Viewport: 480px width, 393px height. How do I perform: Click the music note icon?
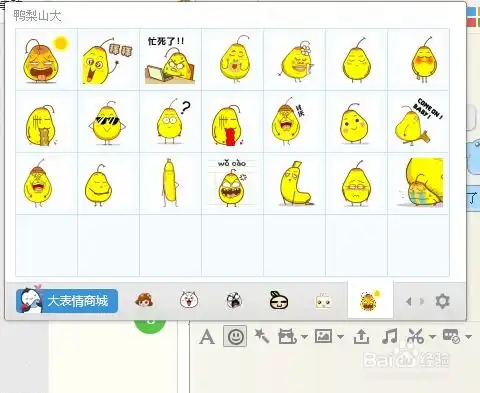coord(389,336)
